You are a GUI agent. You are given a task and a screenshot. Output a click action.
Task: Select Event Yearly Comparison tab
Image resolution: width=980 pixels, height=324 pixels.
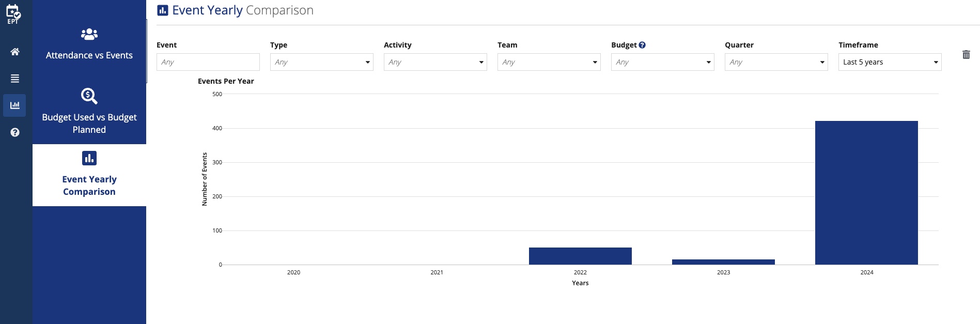[x=89, y=175]
